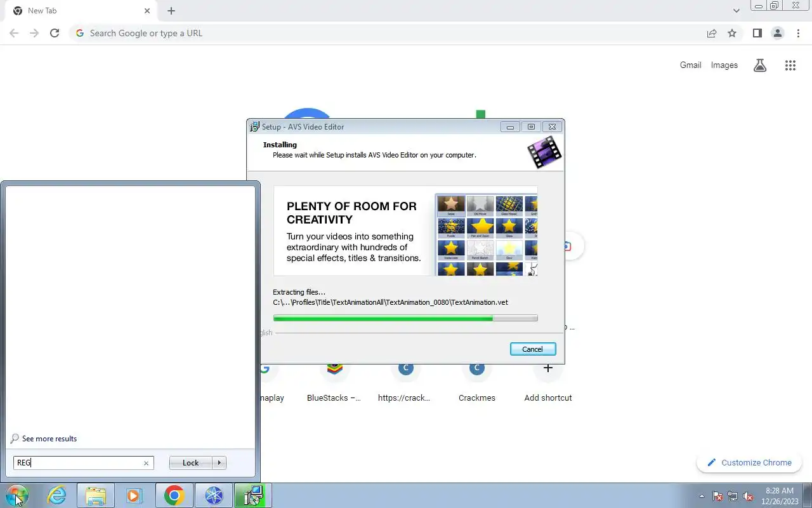Click the effects thumbnail grid in the installer

(487, 234)
